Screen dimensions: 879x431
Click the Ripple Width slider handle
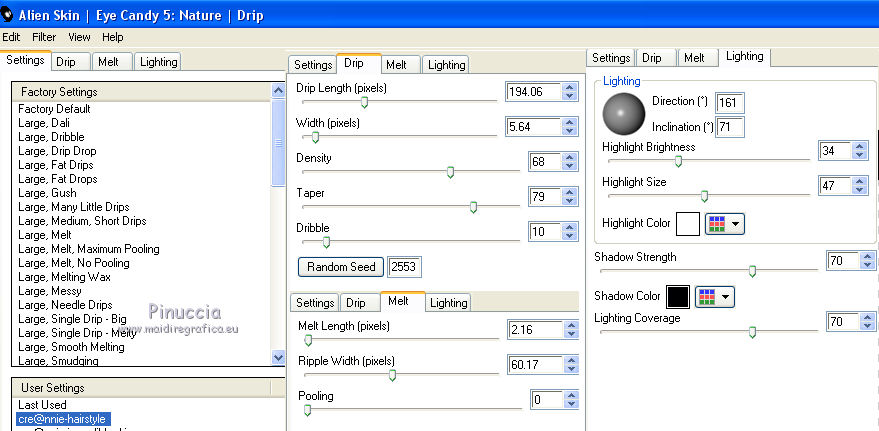392,376
